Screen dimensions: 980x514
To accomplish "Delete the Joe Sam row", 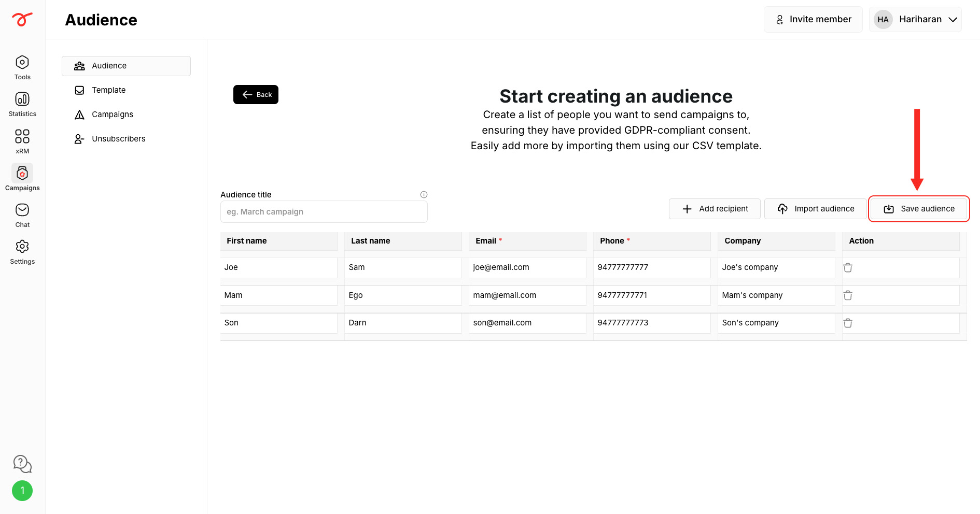I will point(848,268).
